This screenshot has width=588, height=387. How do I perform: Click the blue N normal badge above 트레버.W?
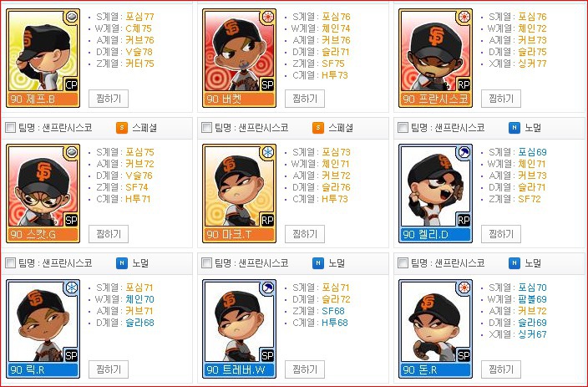[318, 263]
